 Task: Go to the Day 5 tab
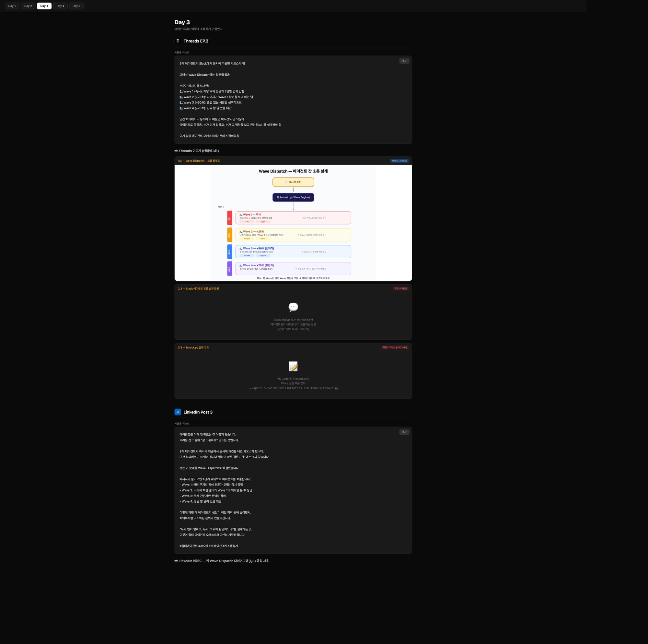click(76, 6)
